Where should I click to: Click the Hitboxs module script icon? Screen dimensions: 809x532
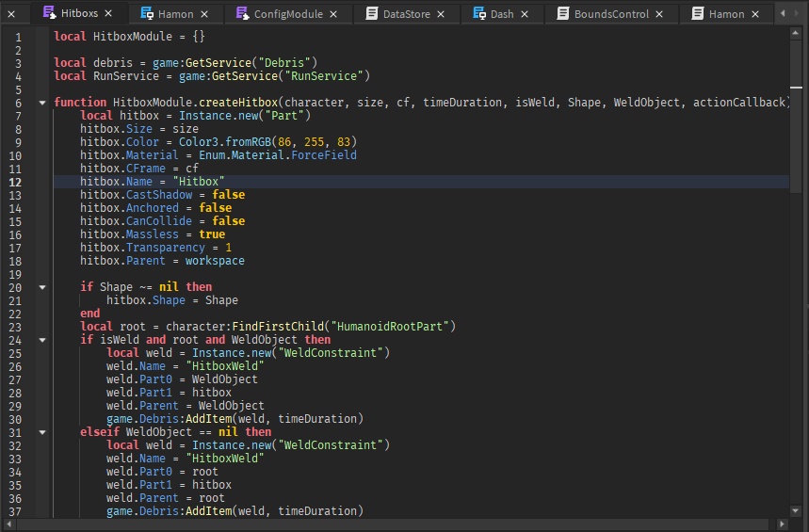click(50, 12)
